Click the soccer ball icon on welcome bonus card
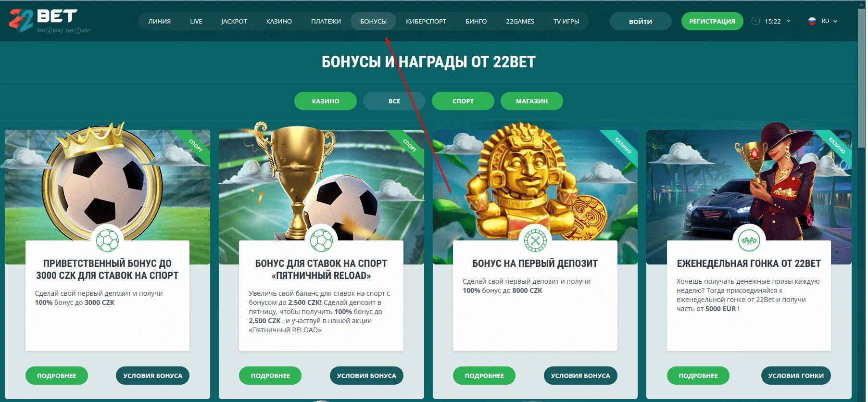This screenshot has width=868, height=402. click(x=107, y=240)
